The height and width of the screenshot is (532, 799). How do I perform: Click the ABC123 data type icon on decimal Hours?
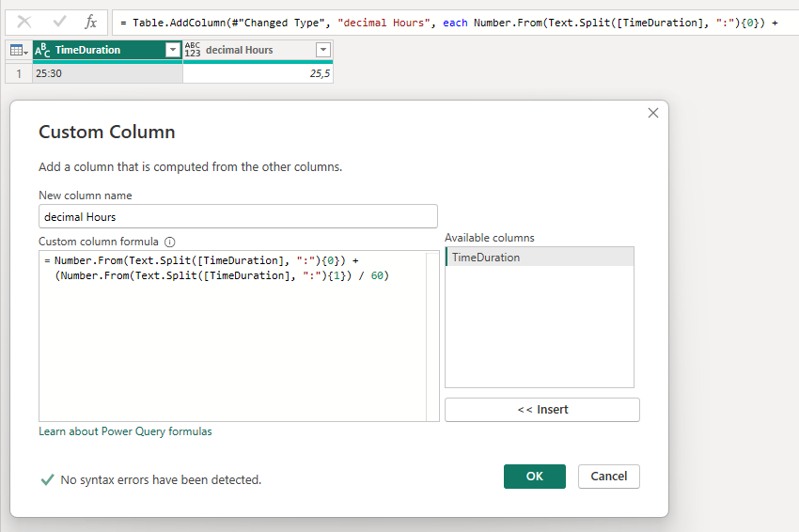click(x=193, y=50)
